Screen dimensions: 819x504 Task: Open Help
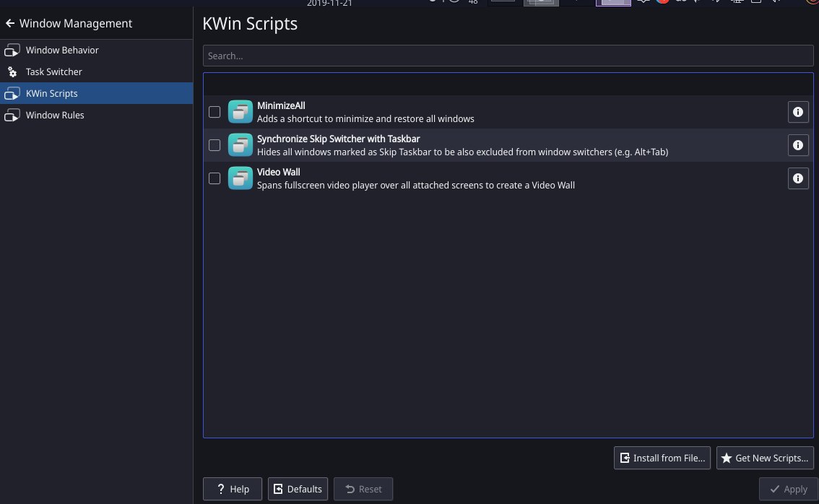(233, 489)
